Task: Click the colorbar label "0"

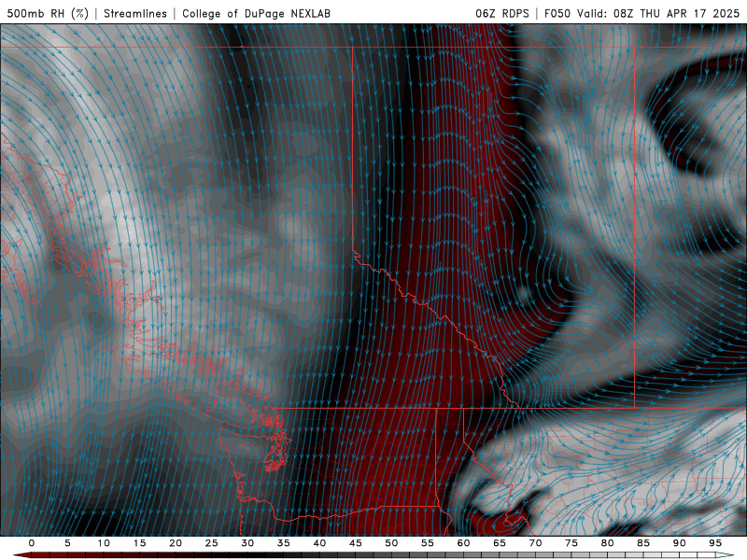Action: 32,543
